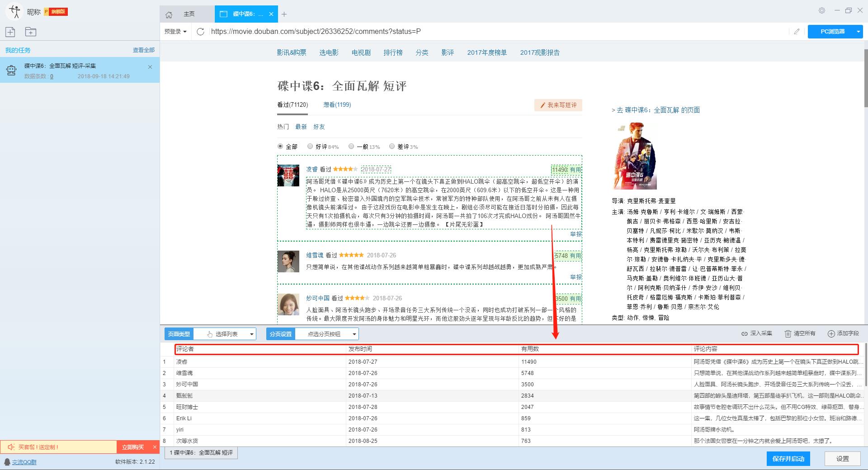Image resolution: width=868 pixels, height=470 pixels.
Task: Open the 点选分页按钮 dropdown
Action: [327, 334]
